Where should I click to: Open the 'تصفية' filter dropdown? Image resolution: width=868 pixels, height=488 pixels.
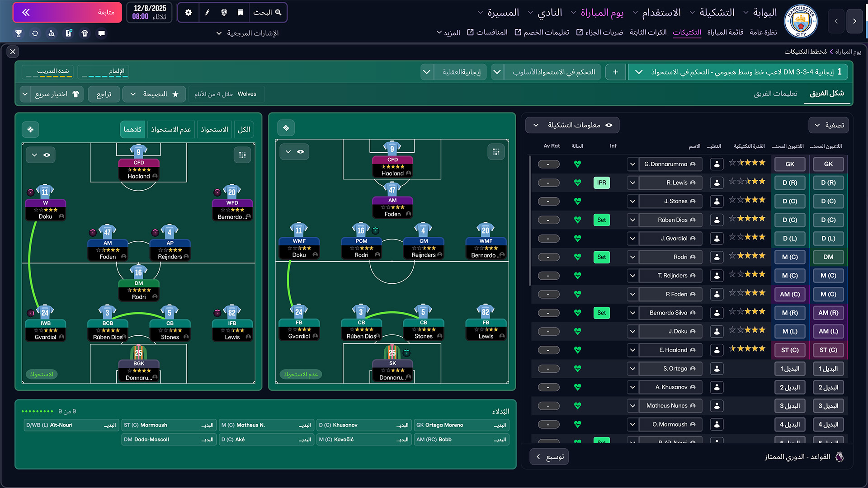[828, 125]
